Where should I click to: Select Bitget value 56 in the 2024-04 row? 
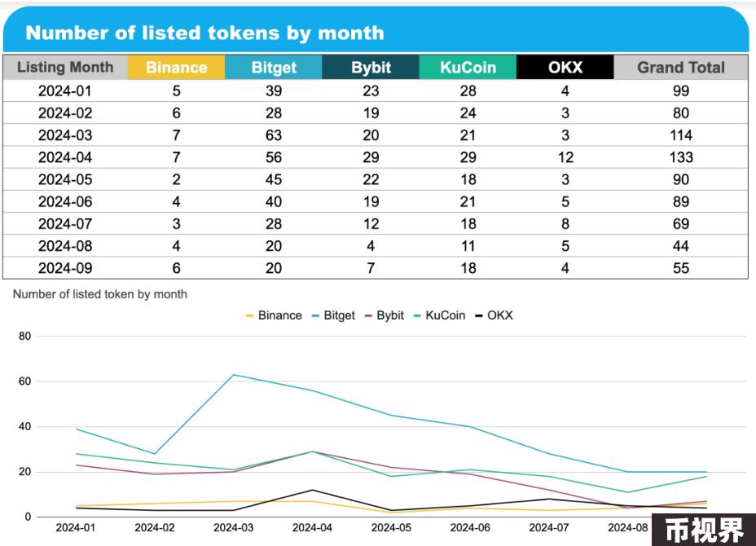274,157
